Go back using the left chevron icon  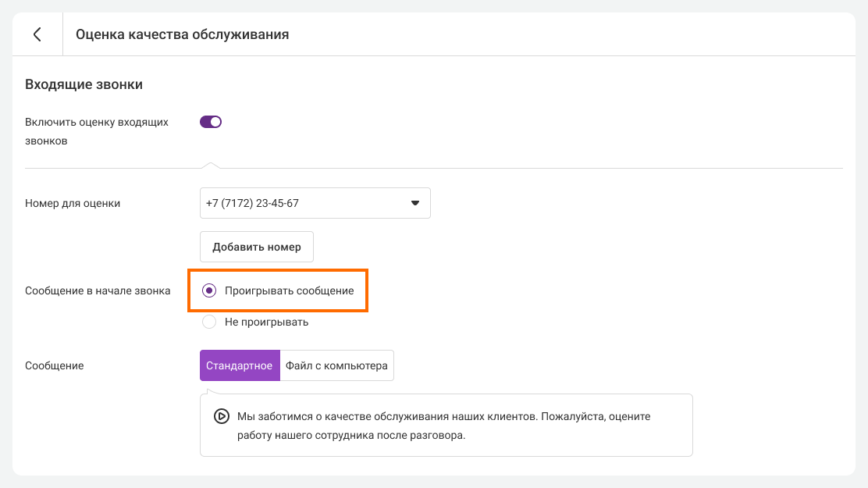click(x=37, y=34)
